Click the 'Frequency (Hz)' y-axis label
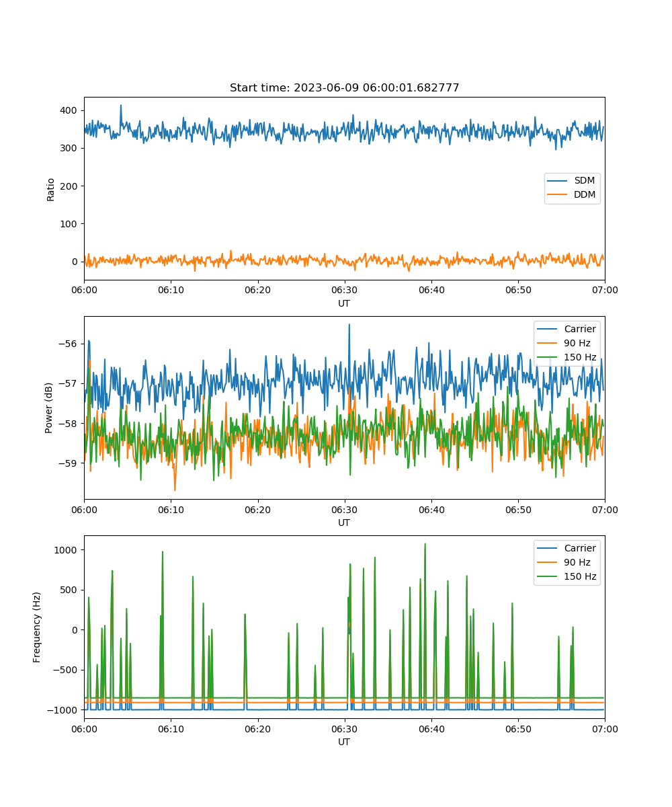The image size is (672, 807). tap(37, 627)
